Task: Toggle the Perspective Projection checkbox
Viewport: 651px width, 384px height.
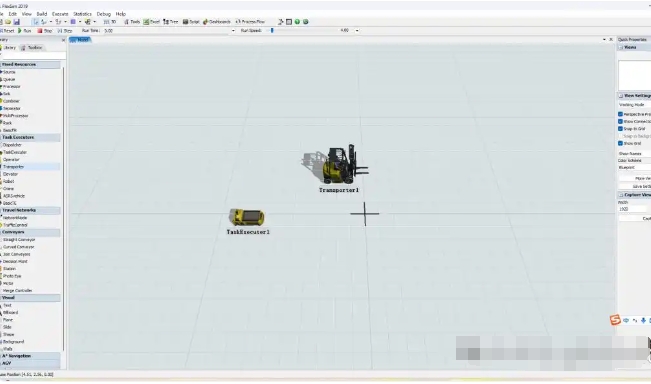Action: click(x=620, y=114)
